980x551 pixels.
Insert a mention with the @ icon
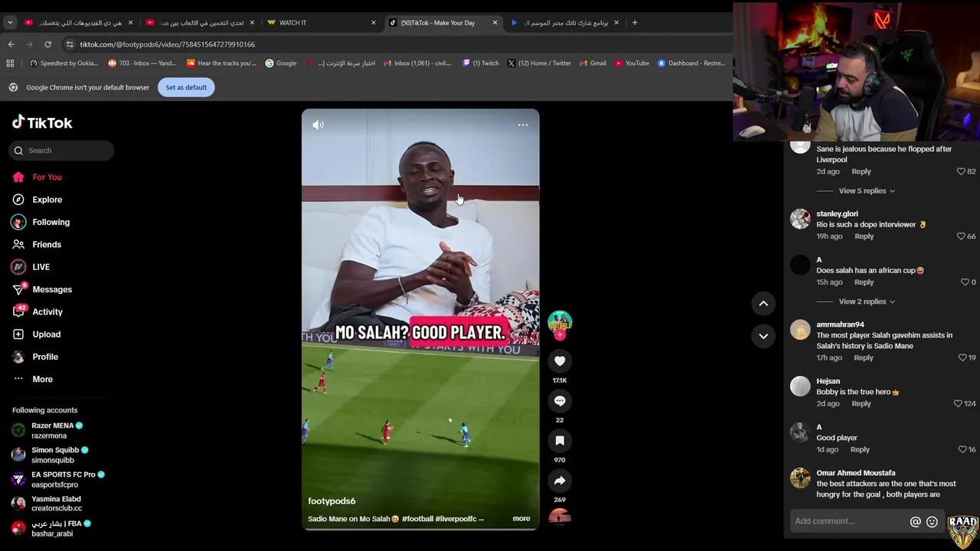tap(915, 522)
